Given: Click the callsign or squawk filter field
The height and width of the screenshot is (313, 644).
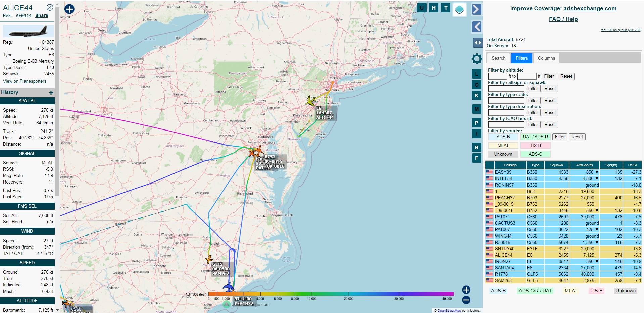Looking at the screenshot, I should click(506, 89).
